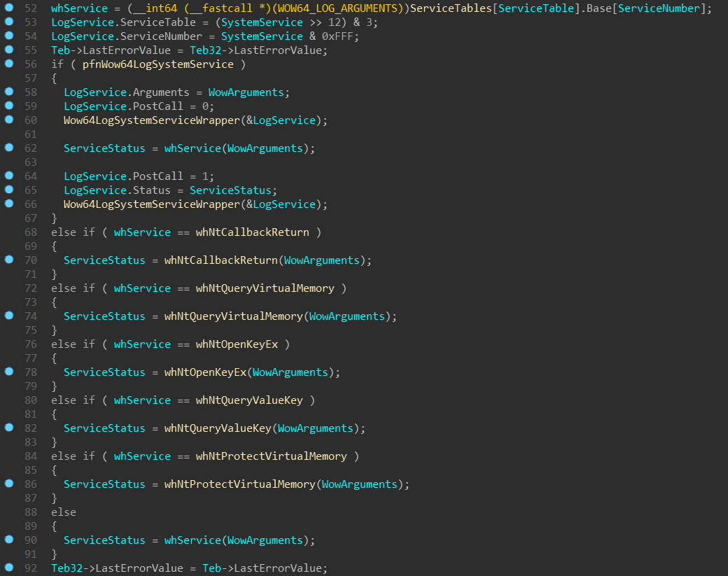Click WOW64_LOG_ARGUMENTS type in line 52
This screenshot has height=576, width=728.
coord(337,8)
